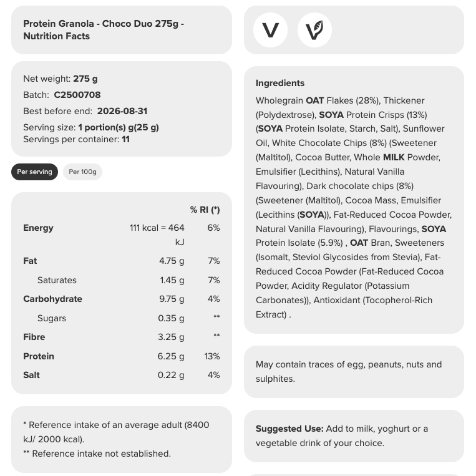Viewport: 476px width, 476px height.
Task: Click the Salt 0.22 g value
Action: tap(171, 375)
